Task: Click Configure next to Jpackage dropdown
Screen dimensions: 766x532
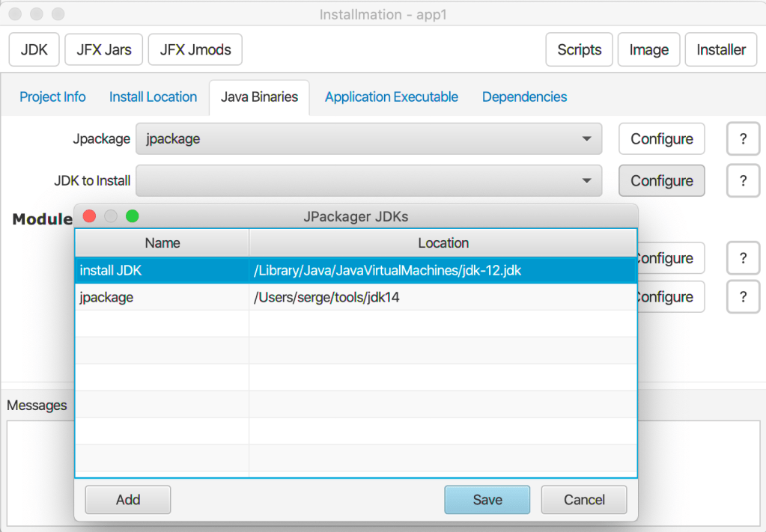Action: [x=661, y=139]
